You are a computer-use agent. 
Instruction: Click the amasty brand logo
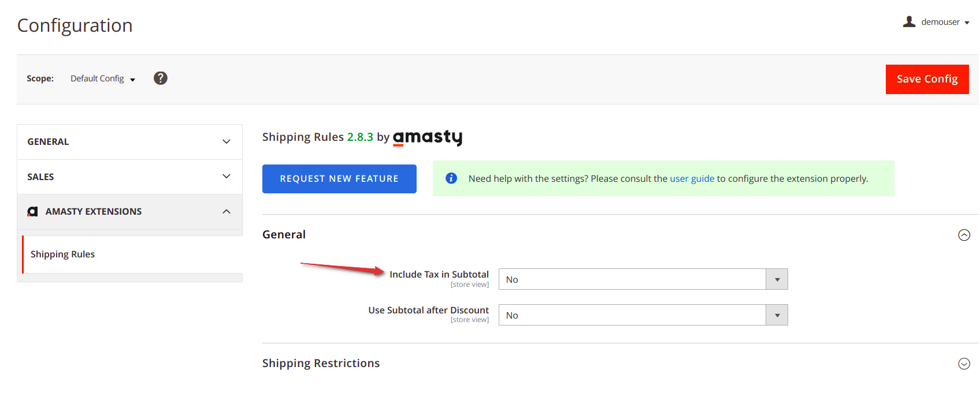coord(428,137)
